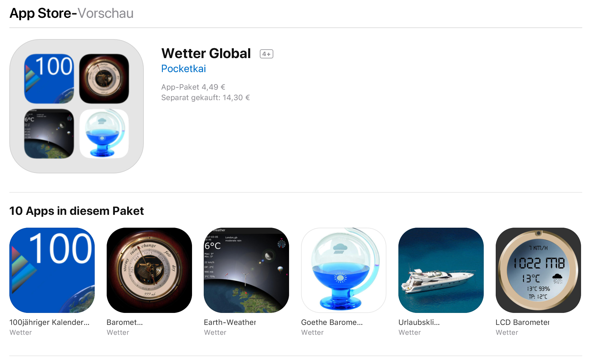591x364 pixels.
Task: Open the Barometer app icon
Action: (149, 270)
